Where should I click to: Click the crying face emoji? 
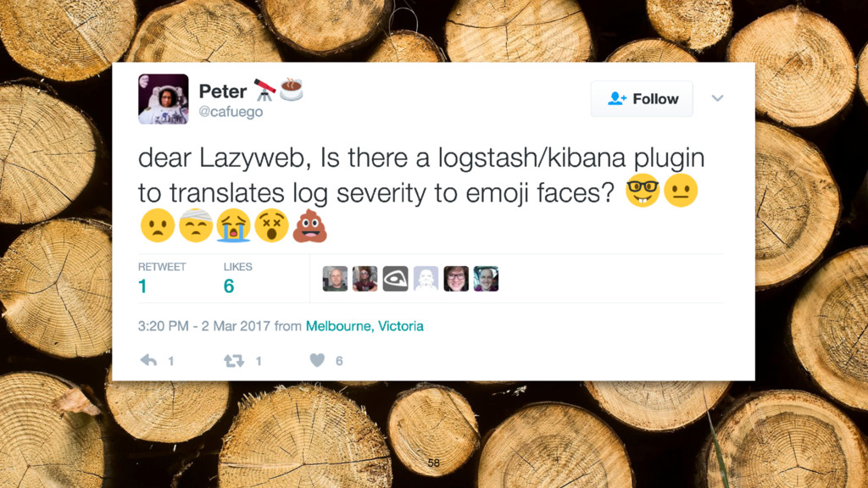[234, 225]
